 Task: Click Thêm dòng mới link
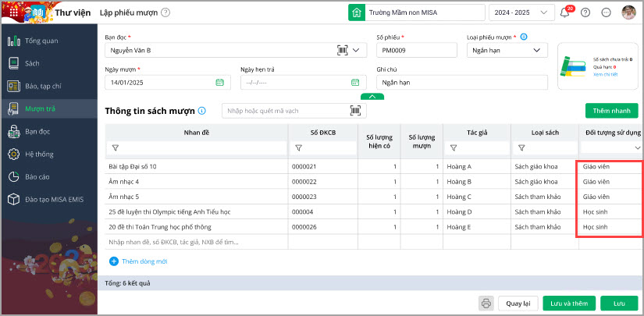click(x=139, y=261)
